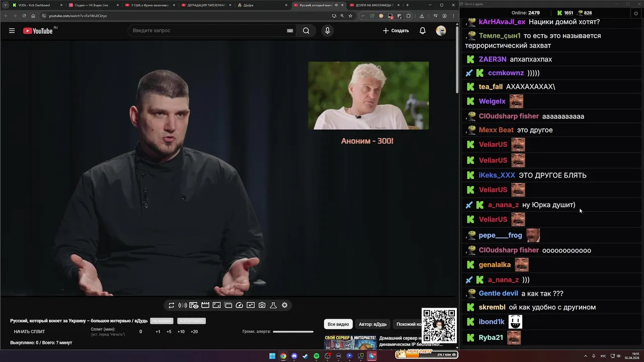This screenshot has width=644, height=362.
Task: Click username iKeks_XXX in chat
Action: coord(497,175)
